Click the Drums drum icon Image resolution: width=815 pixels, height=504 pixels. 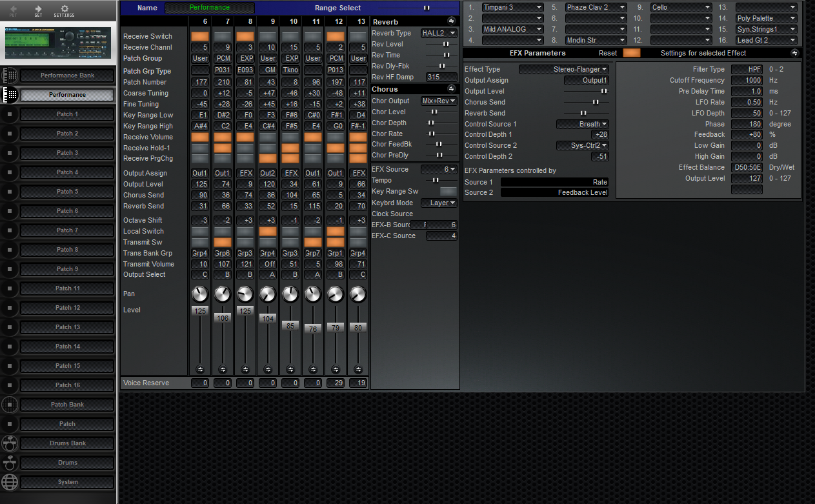click(x=10, y=463)
